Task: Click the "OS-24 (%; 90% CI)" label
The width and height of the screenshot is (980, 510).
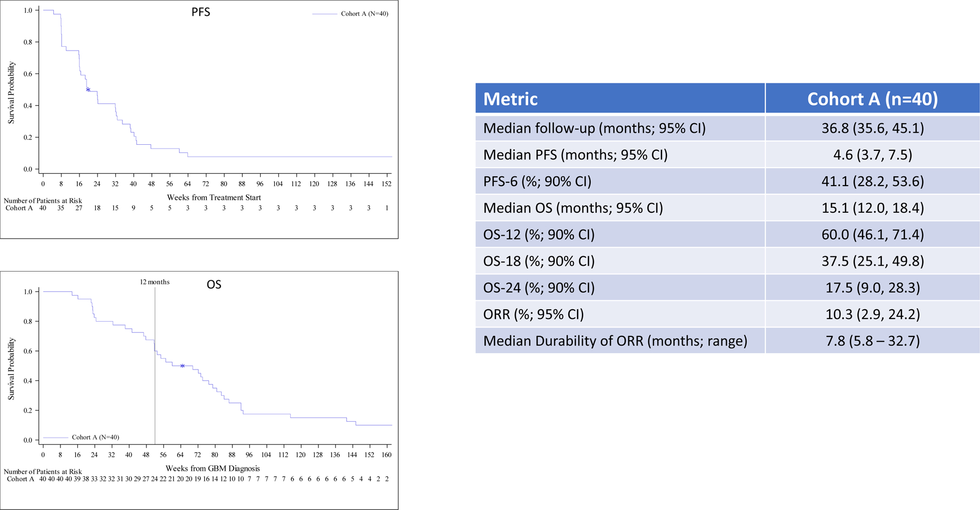Action: coord(539,288)
